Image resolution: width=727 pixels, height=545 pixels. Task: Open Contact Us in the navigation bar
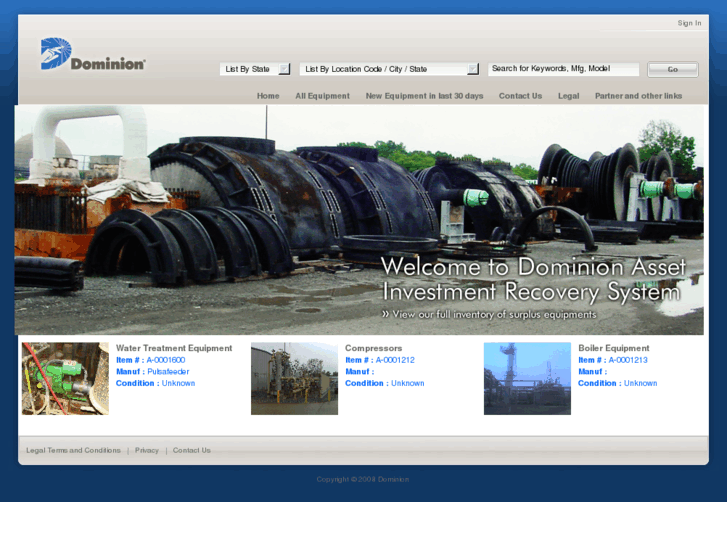[x=520, y=96]
